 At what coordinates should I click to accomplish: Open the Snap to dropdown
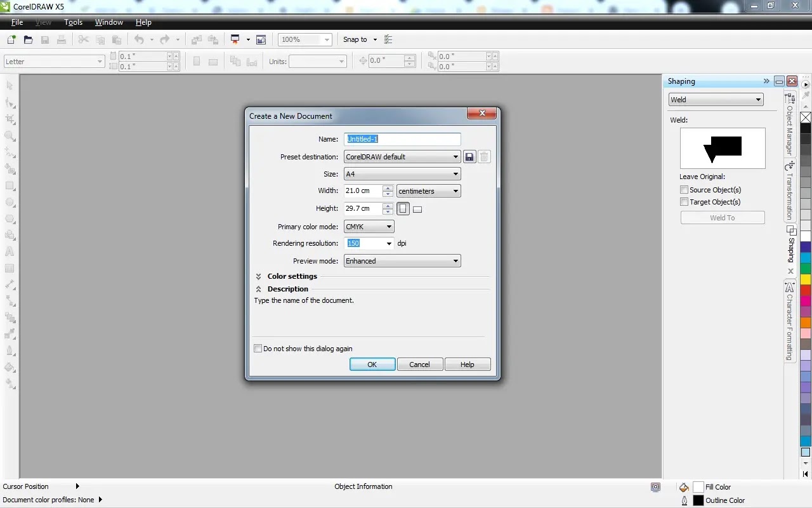click(x=375, y=39)
